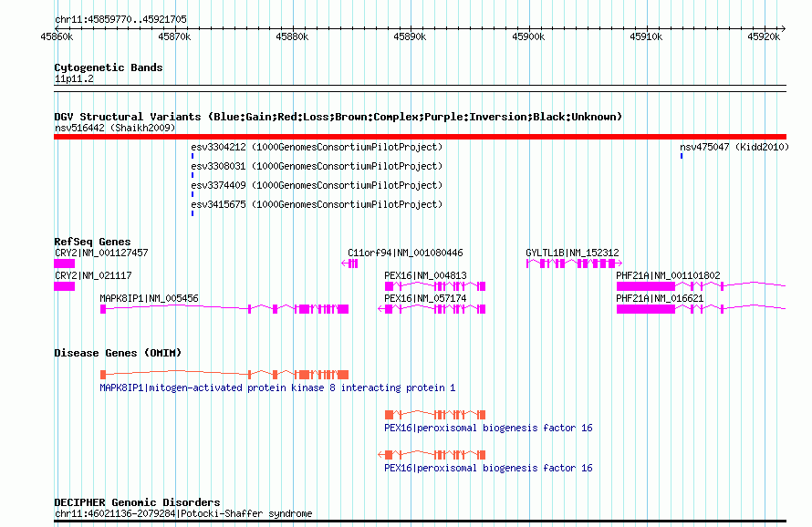Select the magenta CRY2 NM_021117 exon block

[64, 286]
